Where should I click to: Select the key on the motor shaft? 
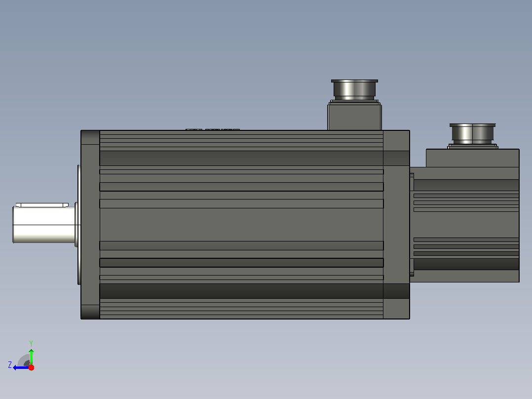[x=42, y=205]
